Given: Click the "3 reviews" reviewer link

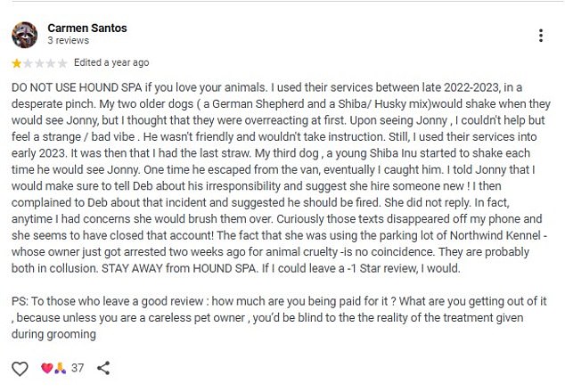Looking at the screenshot, I should pyautogui.click(x=67, y=41).
